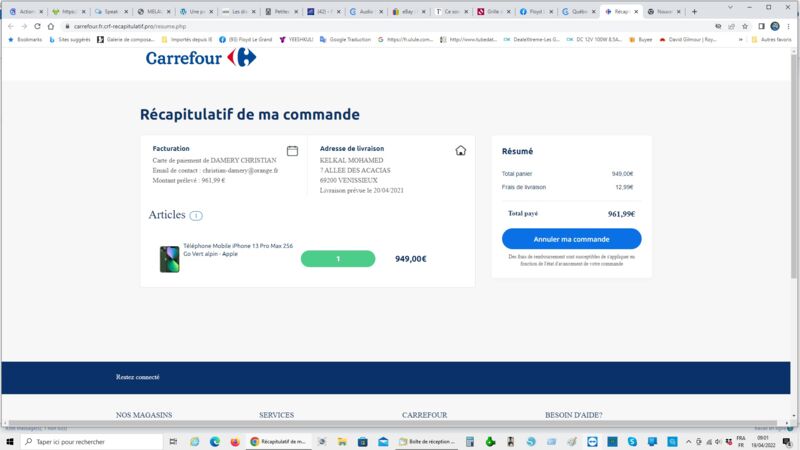The width and height of the screenshot is (800, 450).
Task: Click the iPhone 13 Pro Max thumbnail
Action: [x=169, y=259]
